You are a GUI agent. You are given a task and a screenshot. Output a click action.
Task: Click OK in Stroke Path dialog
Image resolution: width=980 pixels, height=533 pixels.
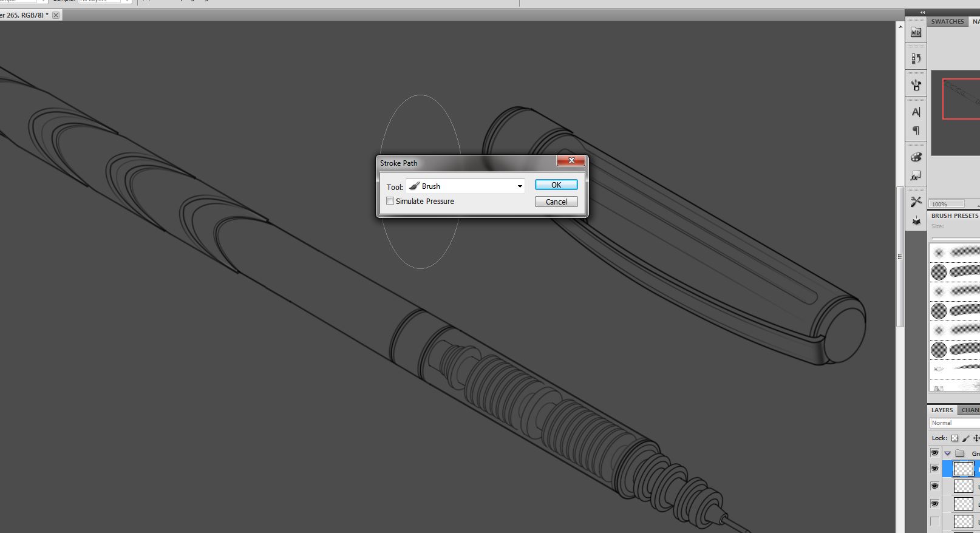(556, 185)
